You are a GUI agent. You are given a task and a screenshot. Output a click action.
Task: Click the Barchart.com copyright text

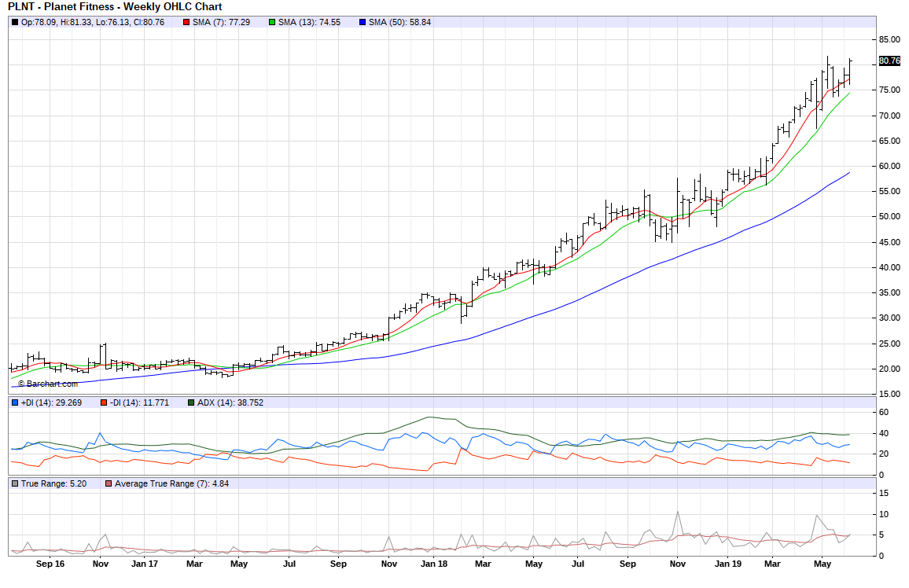click(x=48, y=384)
